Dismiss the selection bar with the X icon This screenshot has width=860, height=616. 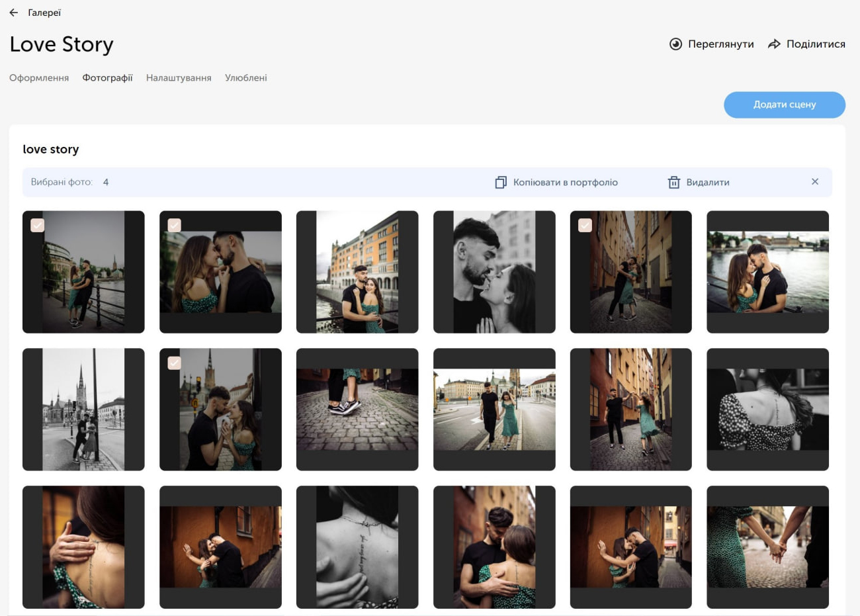point(814,182)
